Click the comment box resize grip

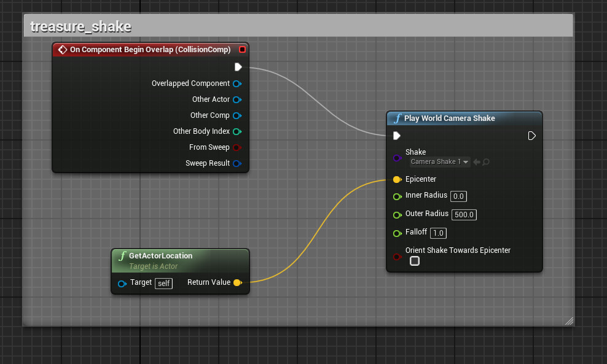pyautogui.click(x=569, y=321)
